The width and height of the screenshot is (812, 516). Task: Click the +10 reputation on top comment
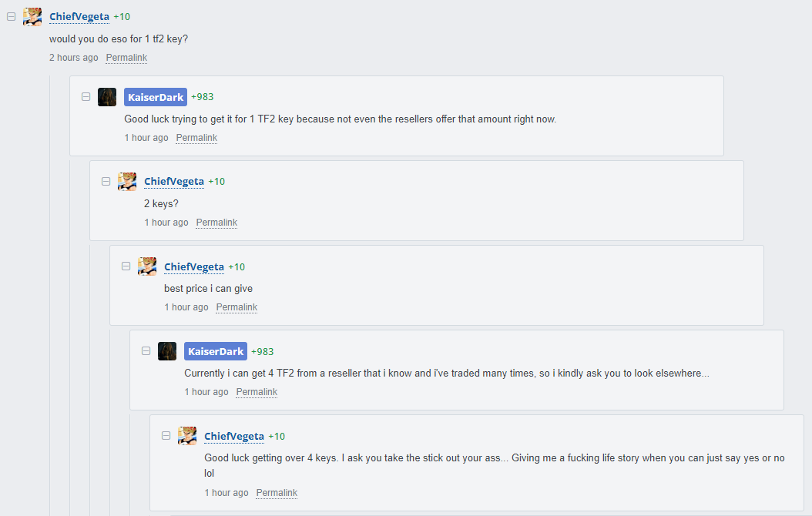pyautogui.click(x=122, y=17)
